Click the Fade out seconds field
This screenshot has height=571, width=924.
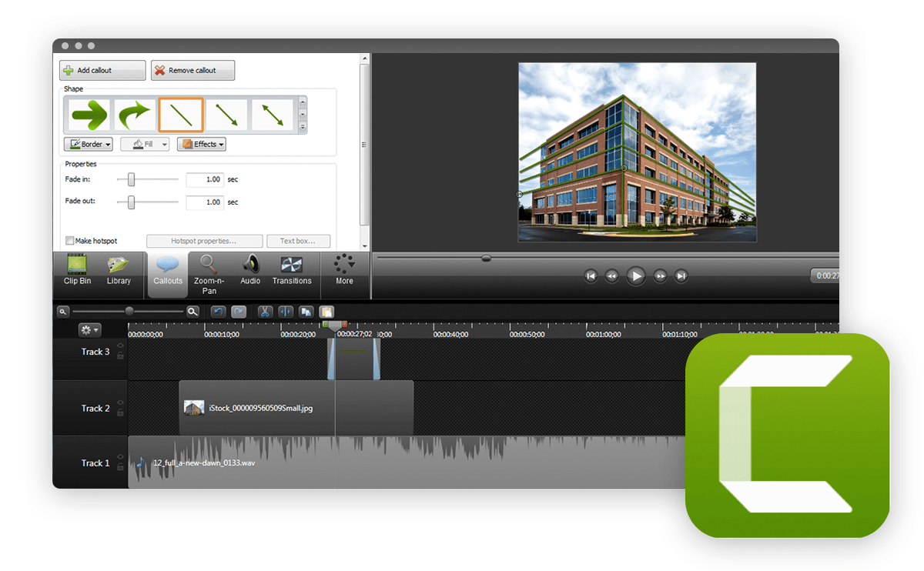tap(205, 202)
